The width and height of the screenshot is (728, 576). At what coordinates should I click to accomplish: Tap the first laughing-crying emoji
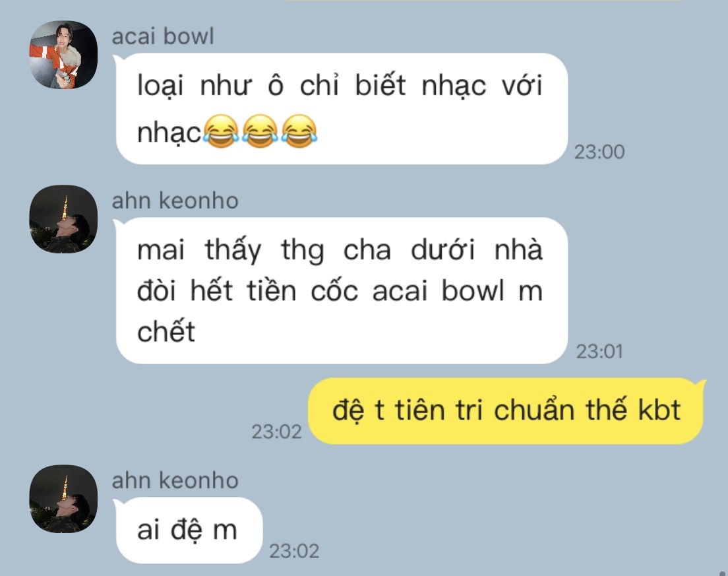coord(222,131)
